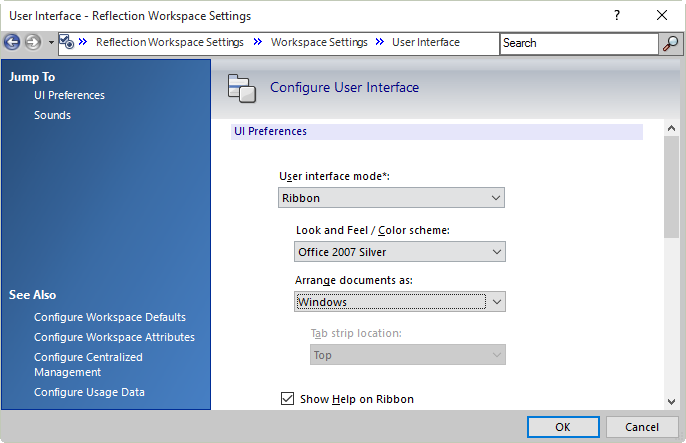Click the scrollbar down arrow
The image size is (686, 443).
tap(671, 401)
